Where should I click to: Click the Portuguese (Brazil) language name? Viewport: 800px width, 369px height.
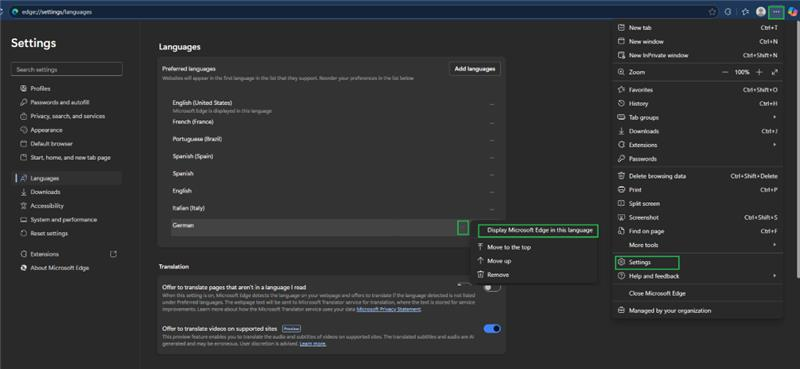point(197,139)
